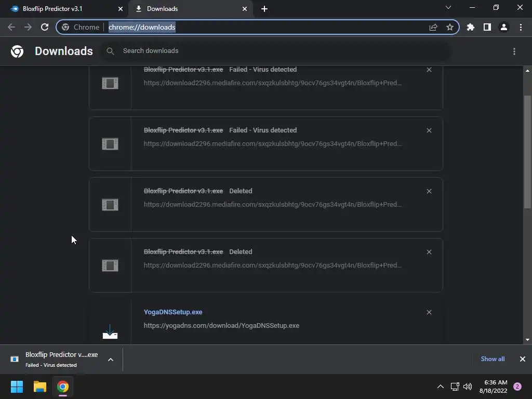
Task: Click the scrollbar up arrow
Action: coord(528,71)
